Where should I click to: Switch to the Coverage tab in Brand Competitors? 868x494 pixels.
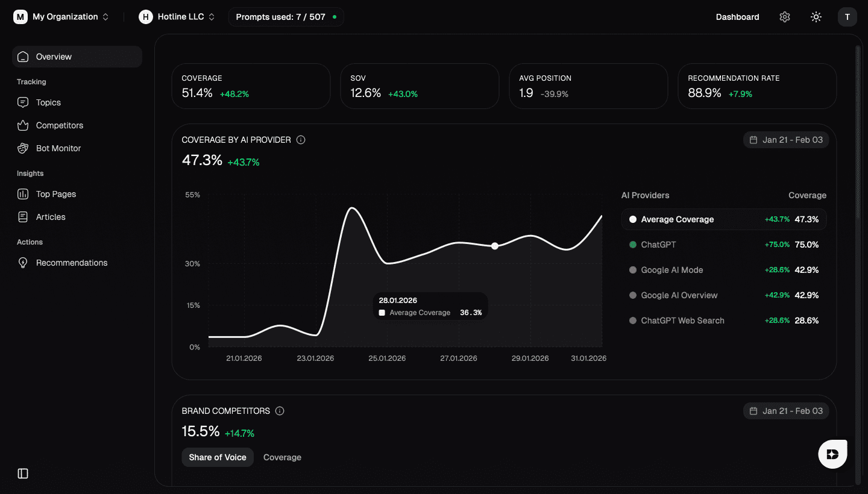point(282,457)
